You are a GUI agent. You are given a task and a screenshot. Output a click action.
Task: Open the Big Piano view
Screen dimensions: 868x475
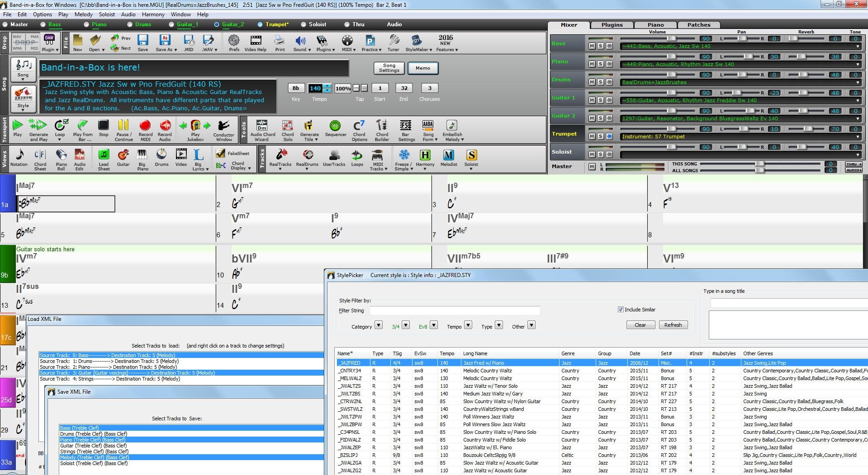click(x=142, y=159)
